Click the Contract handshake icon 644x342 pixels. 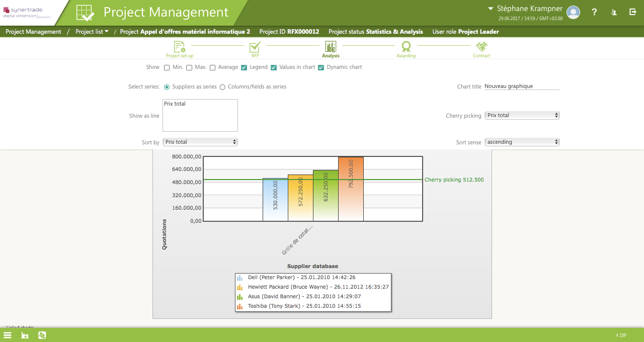[481, 46]
